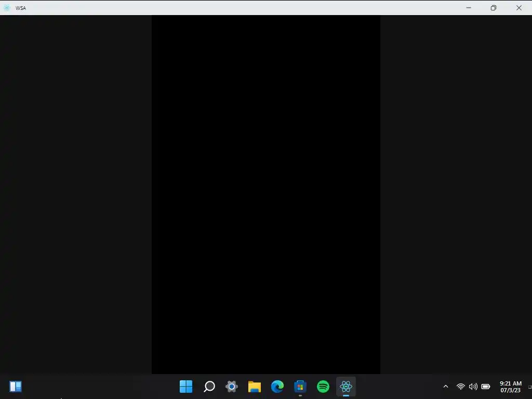Open Spotify from the taskbar

tap(323, 387)
